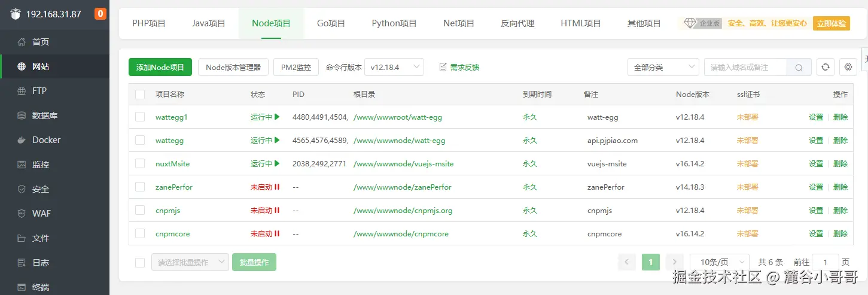Click the 企业版 diamond icon

tap(690, 23)
